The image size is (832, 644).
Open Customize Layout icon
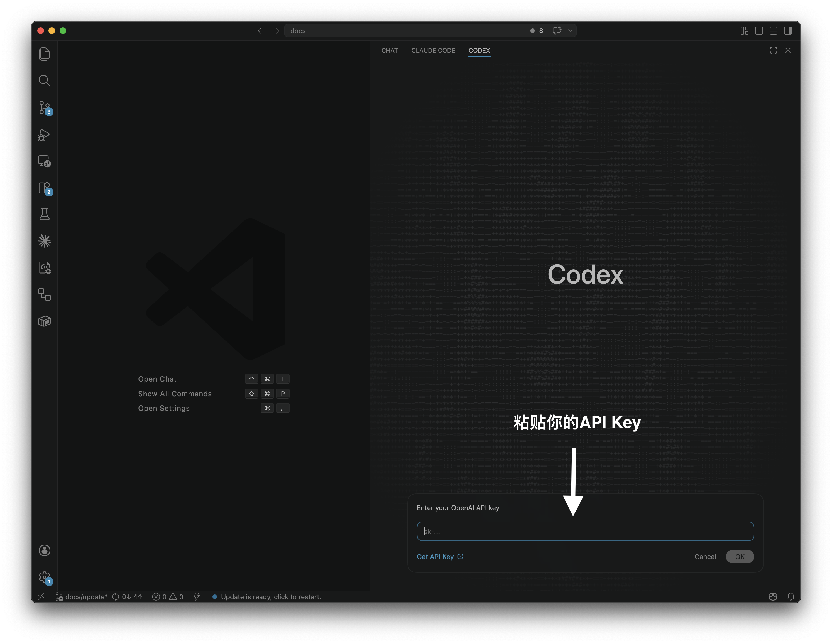coord(744,30)
